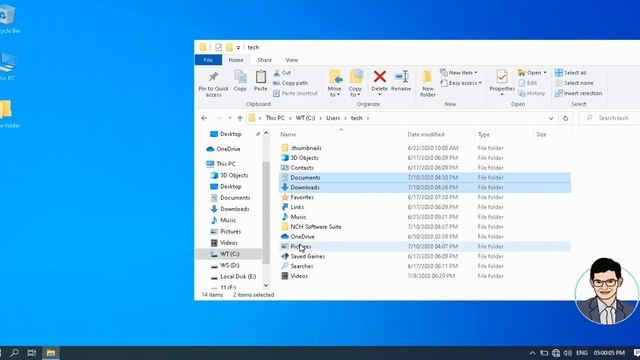The height and width of the screenshot is (360, 640).
Task: Click the WT (C:) breadcrumb
Action: coord(305,118)
